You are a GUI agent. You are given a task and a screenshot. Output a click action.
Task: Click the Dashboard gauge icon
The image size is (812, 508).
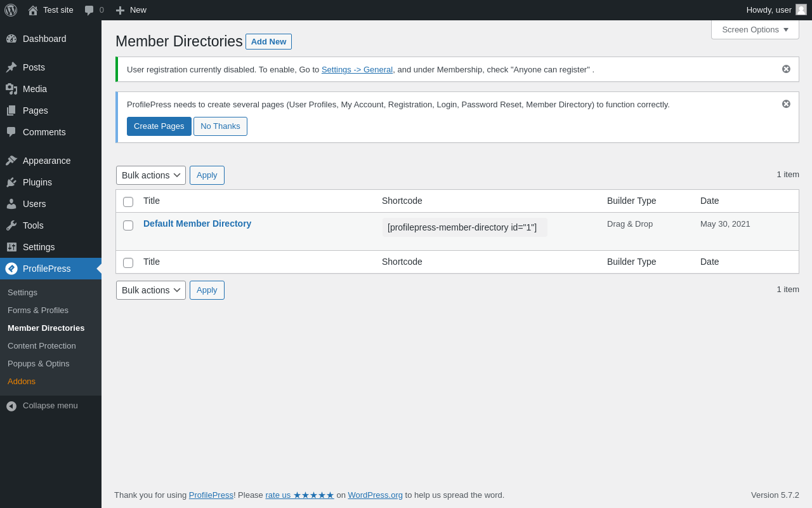point(11,39)
